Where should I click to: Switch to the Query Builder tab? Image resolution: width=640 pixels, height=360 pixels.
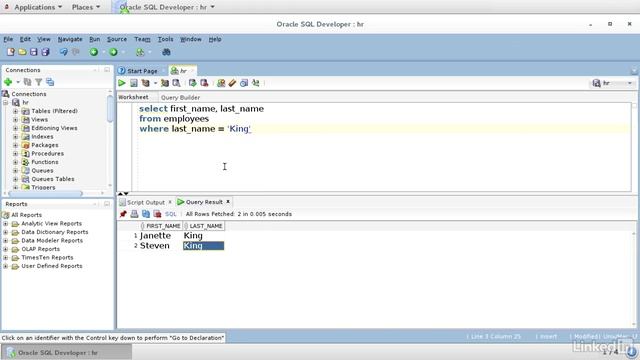180,98
